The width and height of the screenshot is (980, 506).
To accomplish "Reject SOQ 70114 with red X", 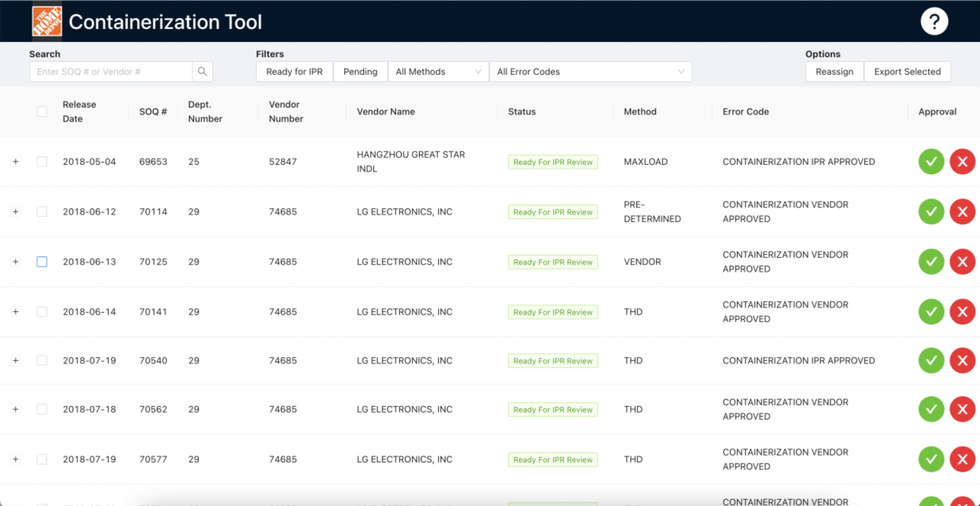I will point(962,212).
